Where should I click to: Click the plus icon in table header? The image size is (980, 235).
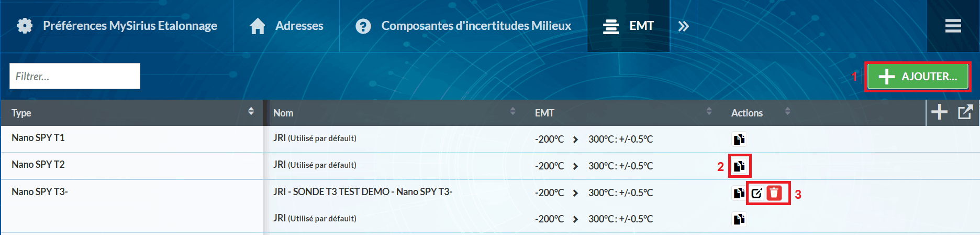(939, 112)
